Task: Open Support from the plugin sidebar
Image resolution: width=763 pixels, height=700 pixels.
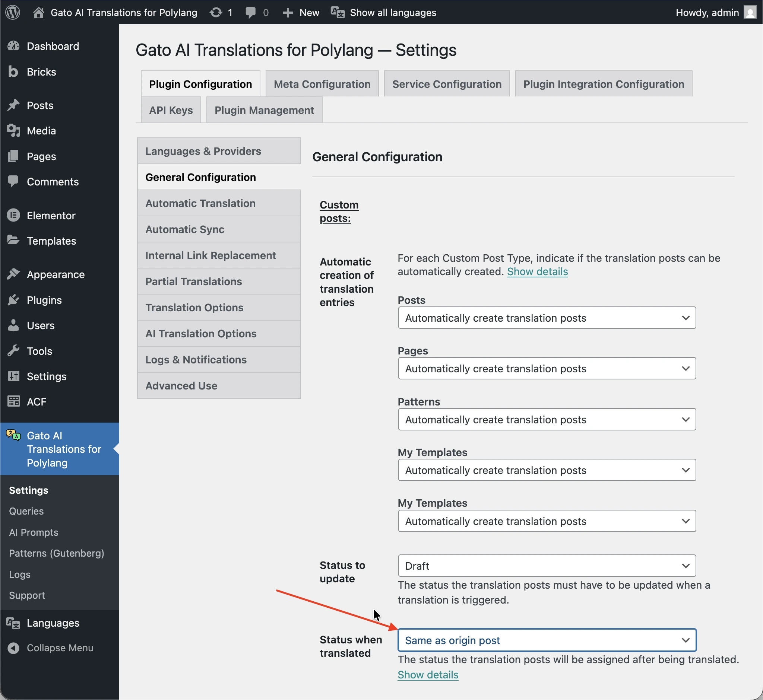Action: click(26, 595)
